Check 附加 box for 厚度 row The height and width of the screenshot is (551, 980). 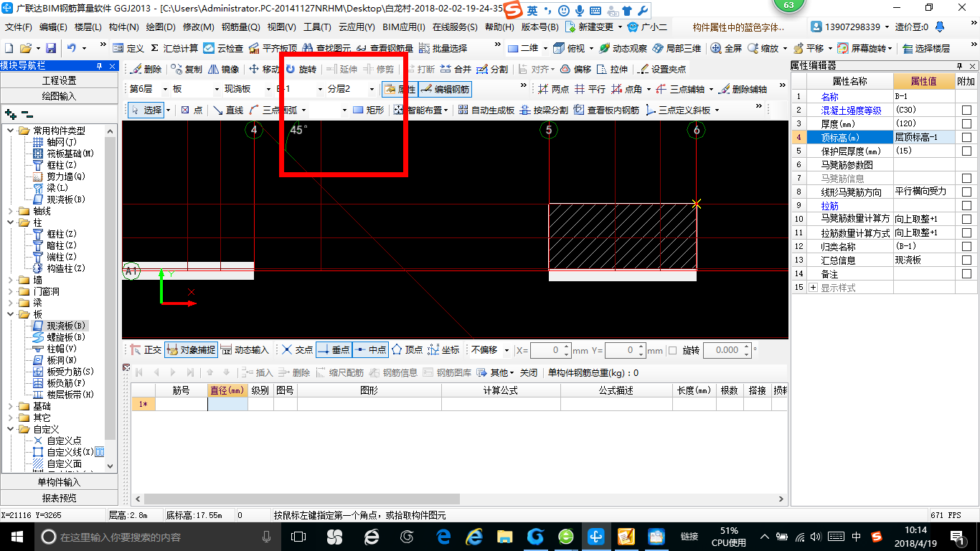pos(966,123)
